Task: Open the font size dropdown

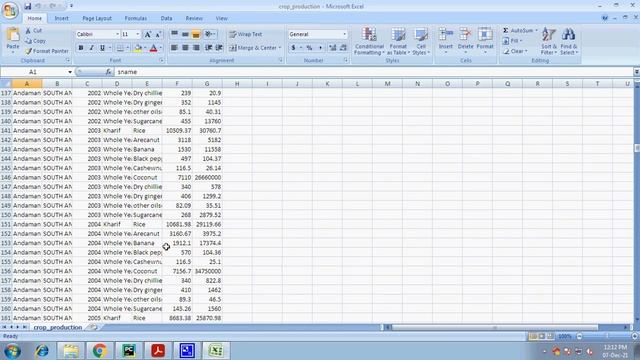Action: (x=138, y=34)
